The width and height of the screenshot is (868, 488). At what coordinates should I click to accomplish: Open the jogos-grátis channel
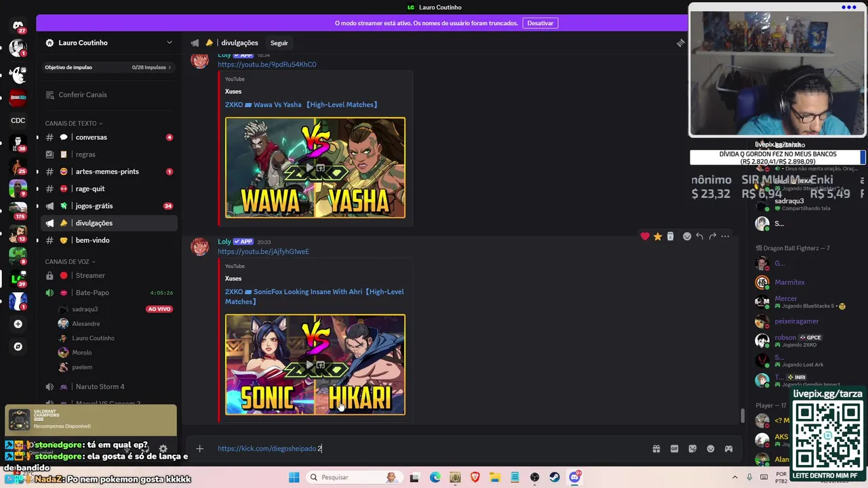(108, 206)
